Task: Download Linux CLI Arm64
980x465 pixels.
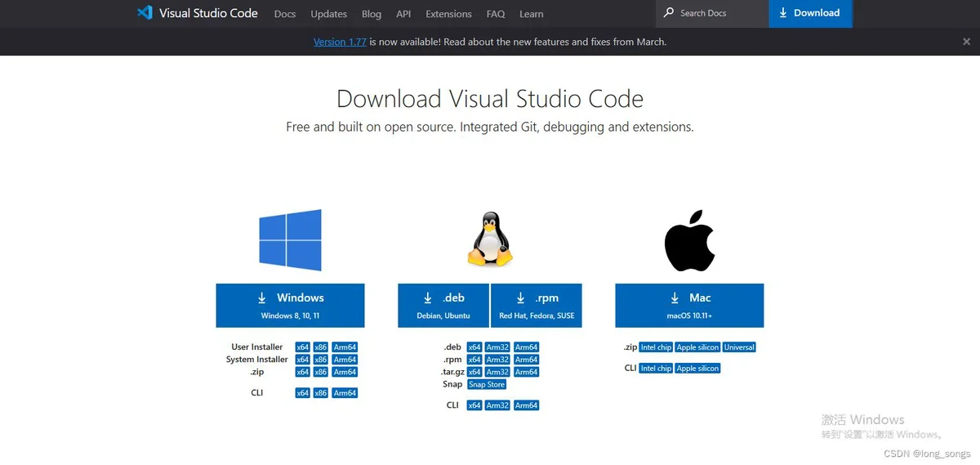Action: click(x=527, y=405)
